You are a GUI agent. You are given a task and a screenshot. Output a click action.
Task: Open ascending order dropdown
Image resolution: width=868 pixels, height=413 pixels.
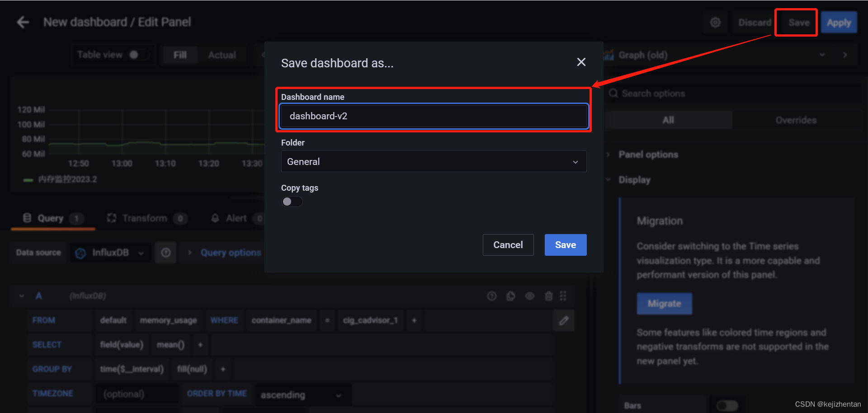(x=303, y=395)
